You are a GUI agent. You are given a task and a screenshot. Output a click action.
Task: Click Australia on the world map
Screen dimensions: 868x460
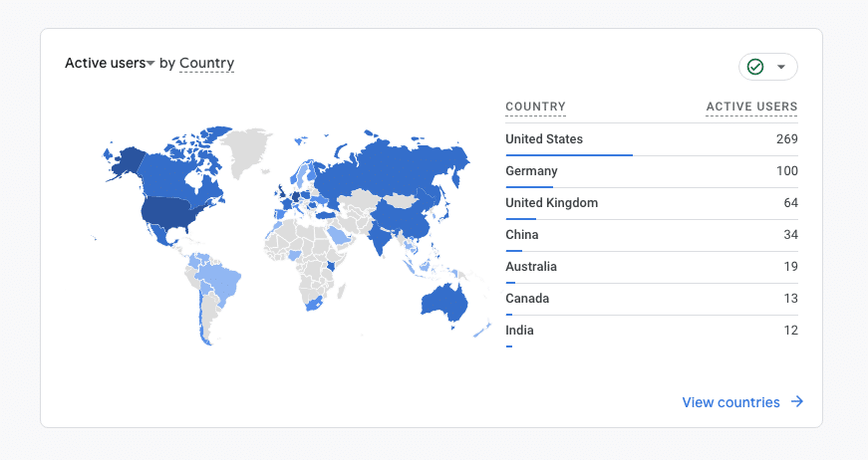tap(444, 301)
